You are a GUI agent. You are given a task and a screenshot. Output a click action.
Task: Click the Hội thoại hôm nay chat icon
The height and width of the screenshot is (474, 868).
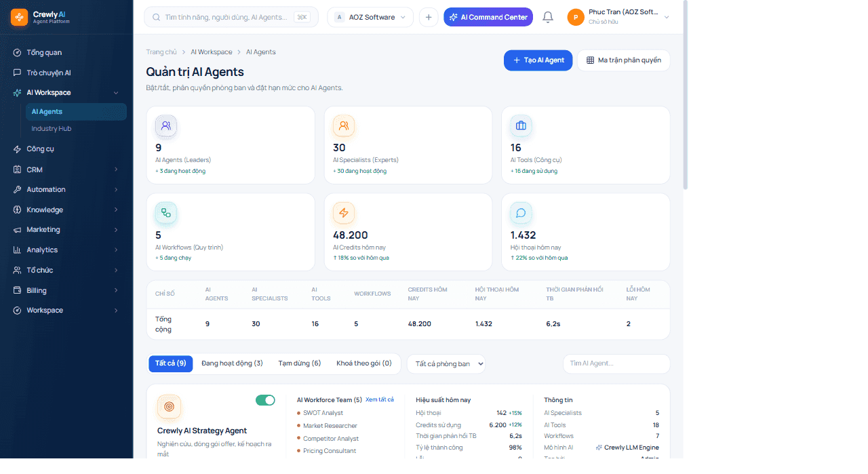click(521, 213)
